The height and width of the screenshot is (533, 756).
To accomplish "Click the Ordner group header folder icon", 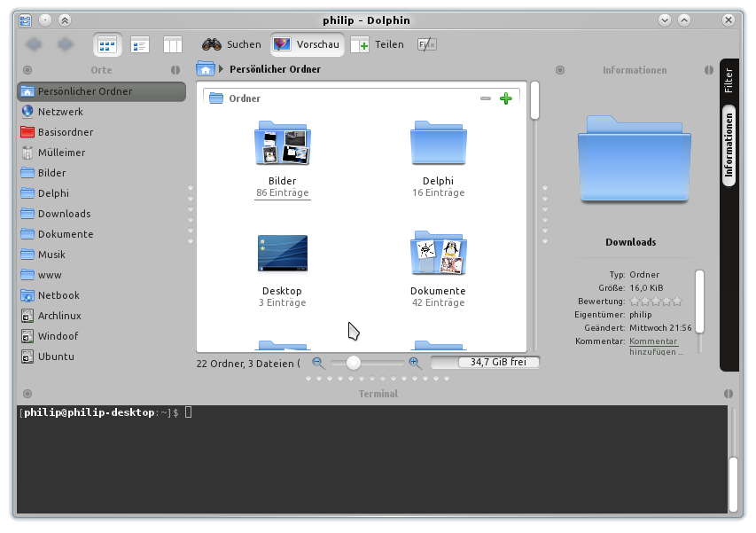I will [x=216, y=98].
